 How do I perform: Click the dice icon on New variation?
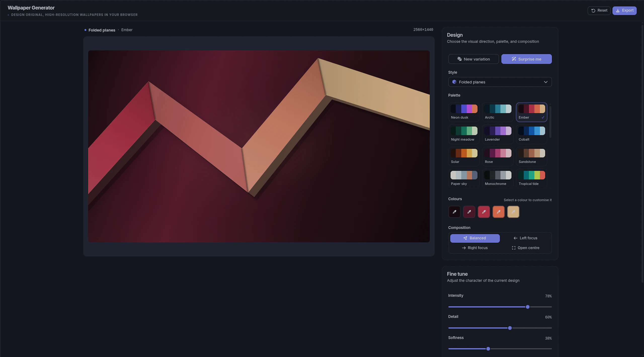459,59
